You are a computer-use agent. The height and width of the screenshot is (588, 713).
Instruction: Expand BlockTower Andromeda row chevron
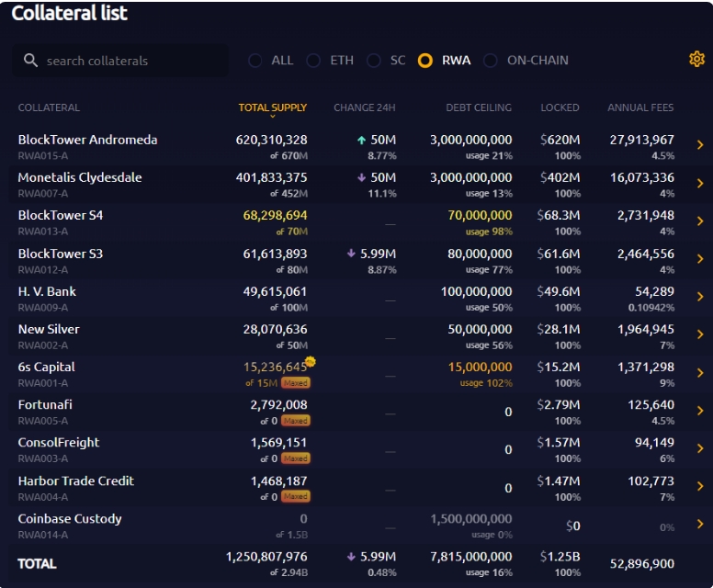[x=700, y=145]
